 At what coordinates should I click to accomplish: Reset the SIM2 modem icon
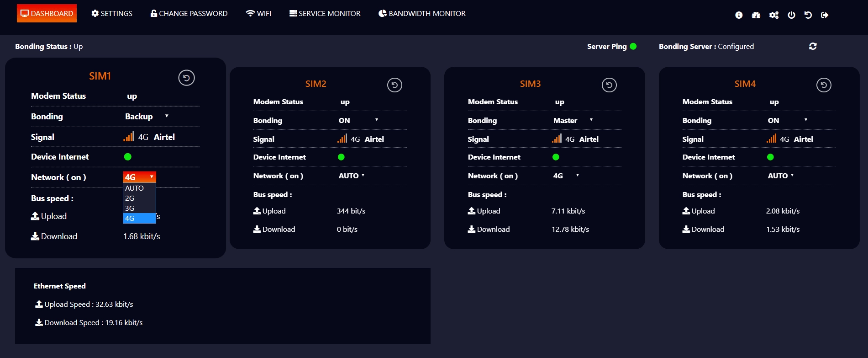(x=395, y=85)
